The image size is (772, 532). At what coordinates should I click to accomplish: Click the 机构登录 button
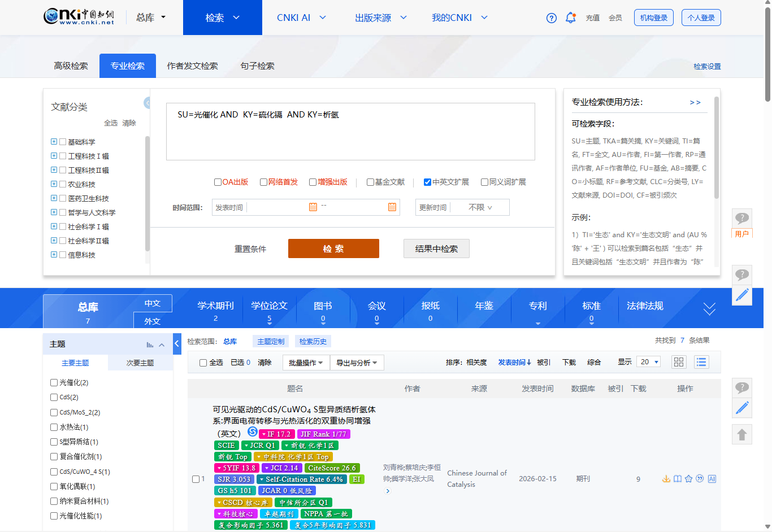pos(654,18)
